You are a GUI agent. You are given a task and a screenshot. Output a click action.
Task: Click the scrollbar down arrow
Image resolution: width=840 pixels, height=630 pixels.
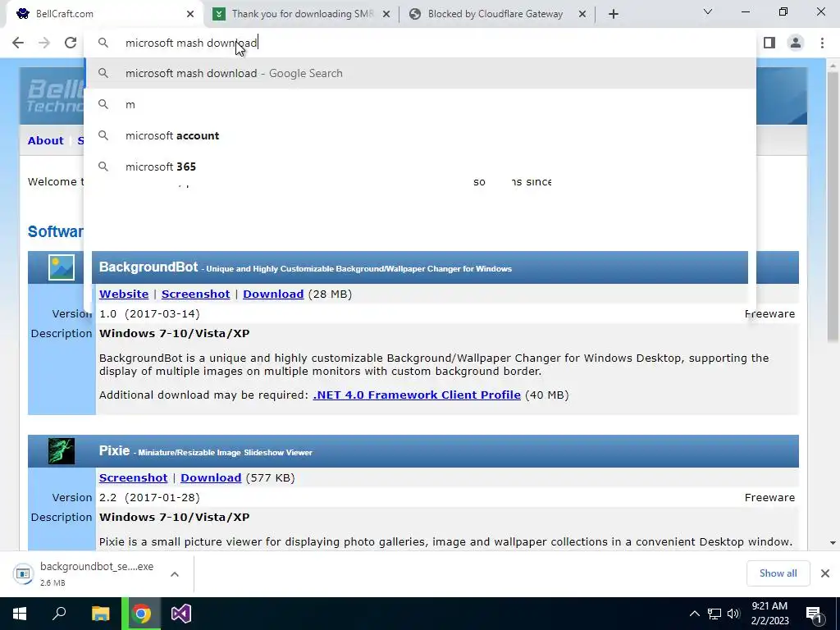pos(833,543)
